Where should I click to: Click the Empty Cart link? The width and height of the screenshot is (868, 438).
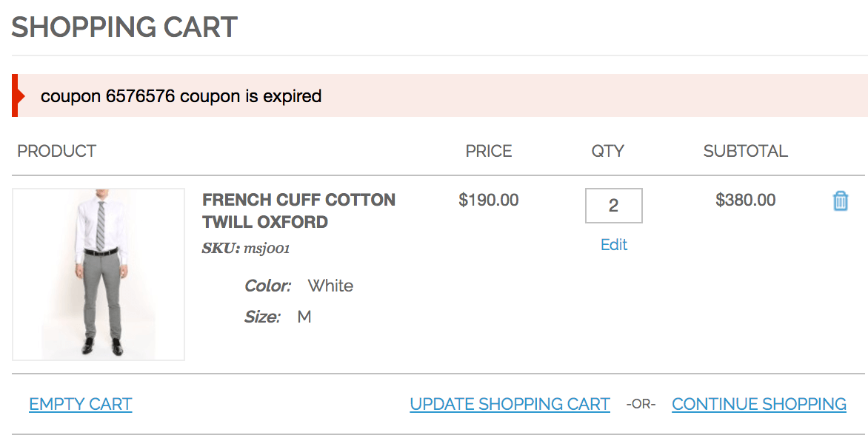click(81, 405)
